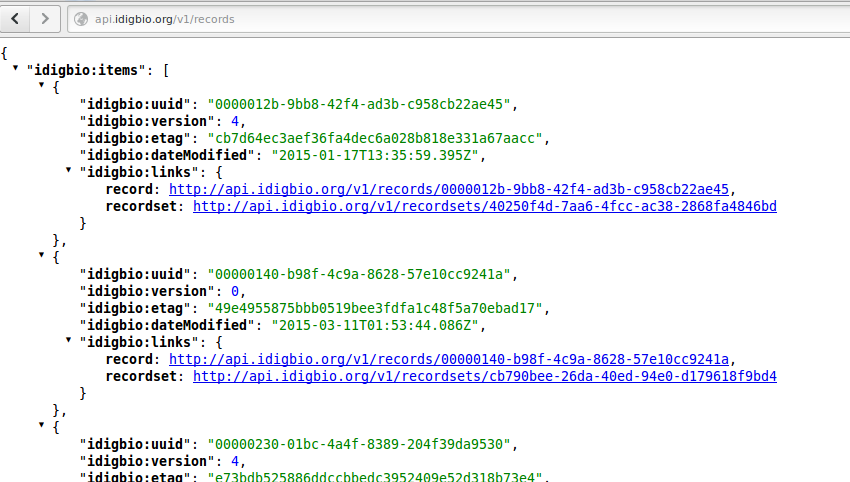Select etag value "49e4955875bbb0519bee3fdfa1c48f5a70ebad17"
850x482 pixels.
(x=375, y=309)
